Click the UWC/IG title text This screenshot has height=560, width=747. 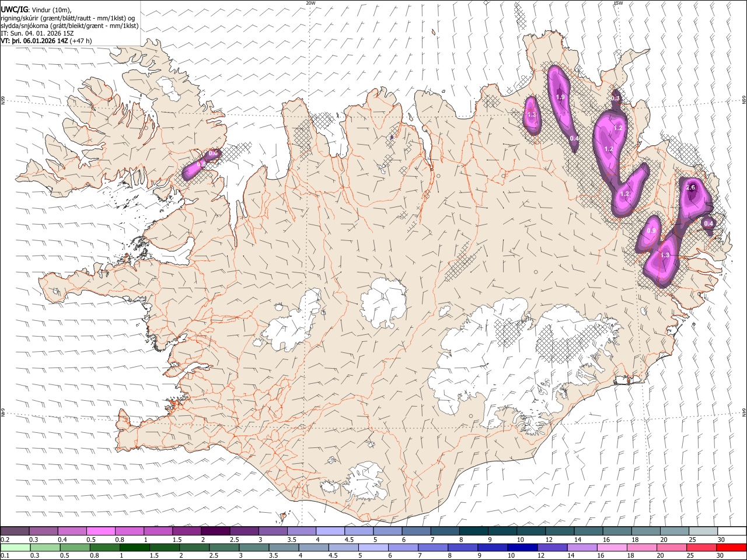[x=13, y=10]
